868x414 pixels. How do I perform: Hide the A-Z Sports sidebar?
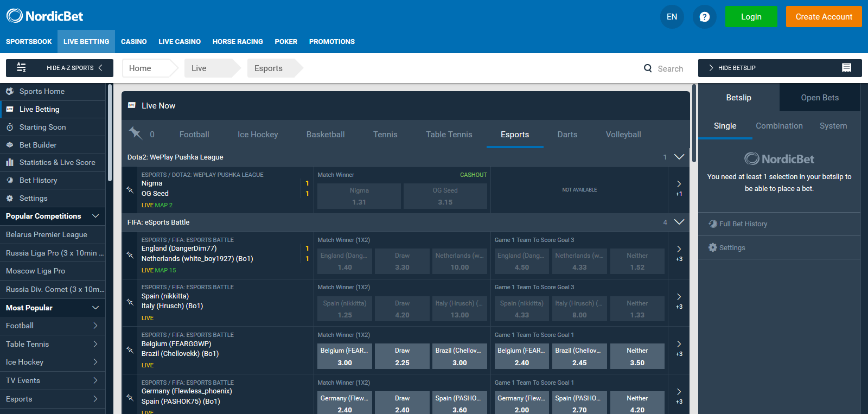60,68
